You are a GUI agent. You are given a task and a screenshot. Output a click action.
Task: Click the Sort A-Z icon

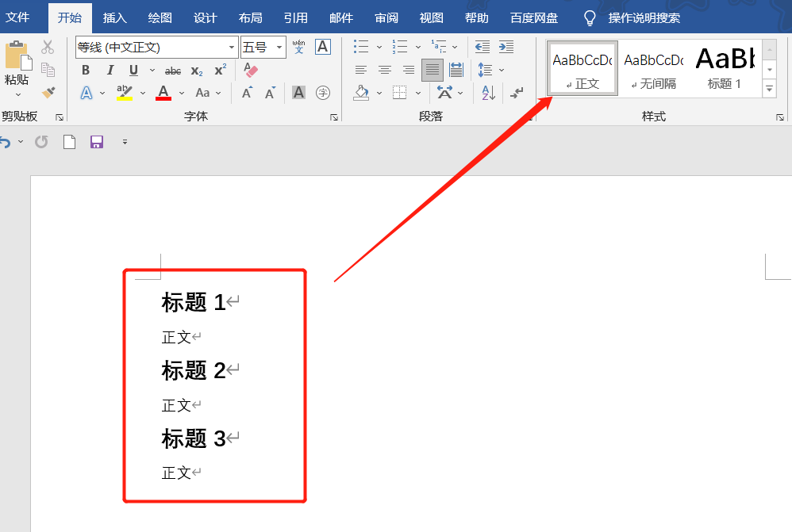coord(488,93)
